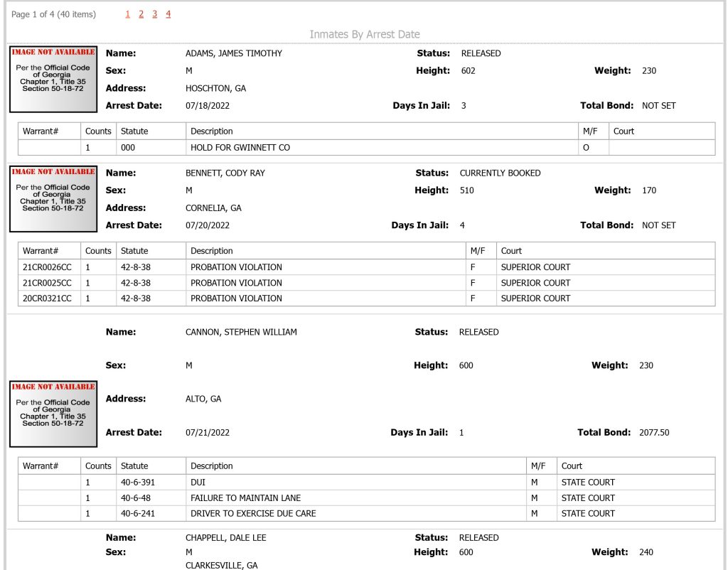This screenshot has height=570, width=728.
Task: Jump to page 4 link
Action: (x=168, y=14)
